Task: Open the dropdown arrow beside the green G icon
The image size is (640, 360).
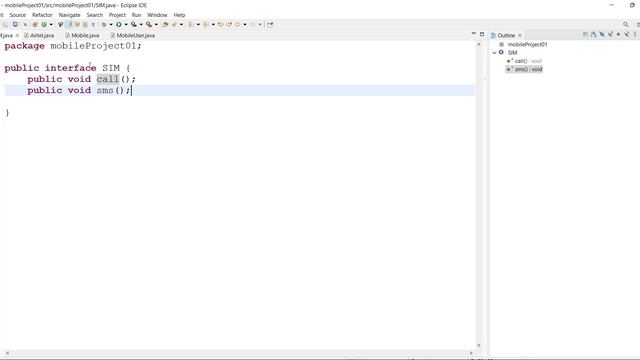Action: pyautogui.click(x=51, y=24)
